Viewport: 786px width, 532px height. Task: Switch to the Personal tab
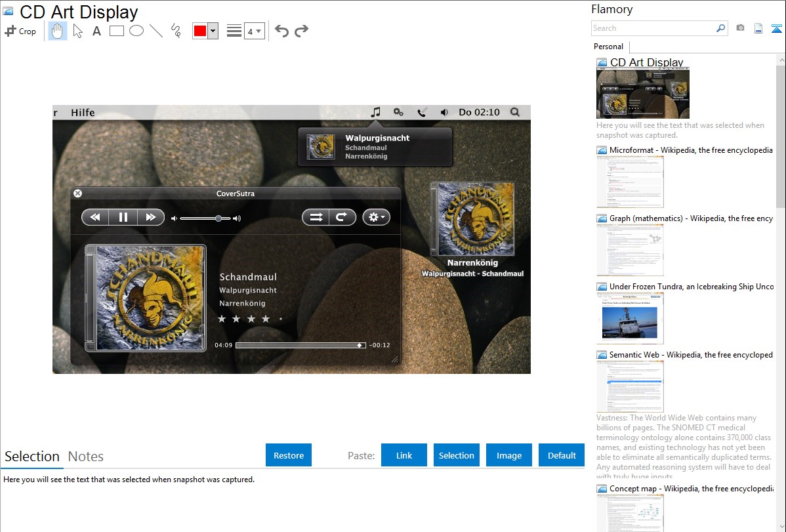[x=609, y=47]
